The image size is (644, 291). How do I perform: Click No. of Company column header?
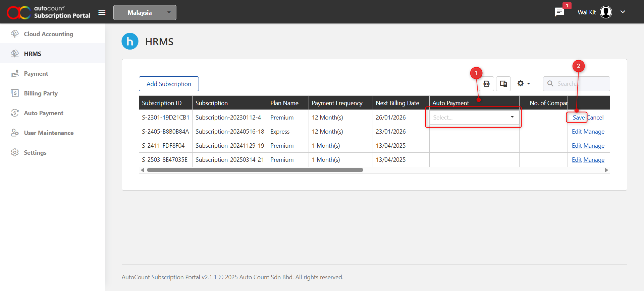[x=544, y=103]
